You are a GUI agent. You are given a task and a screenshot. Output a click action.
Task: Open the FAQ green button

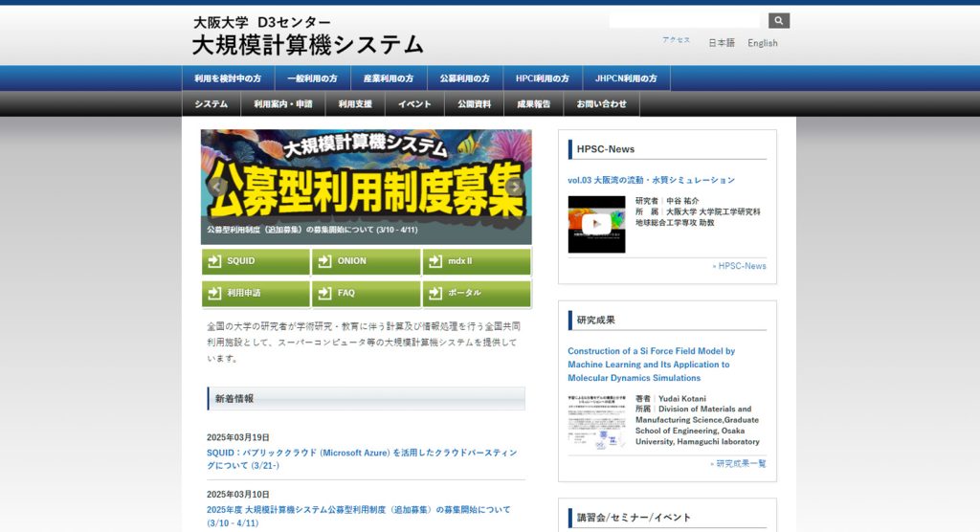point(366,293)
